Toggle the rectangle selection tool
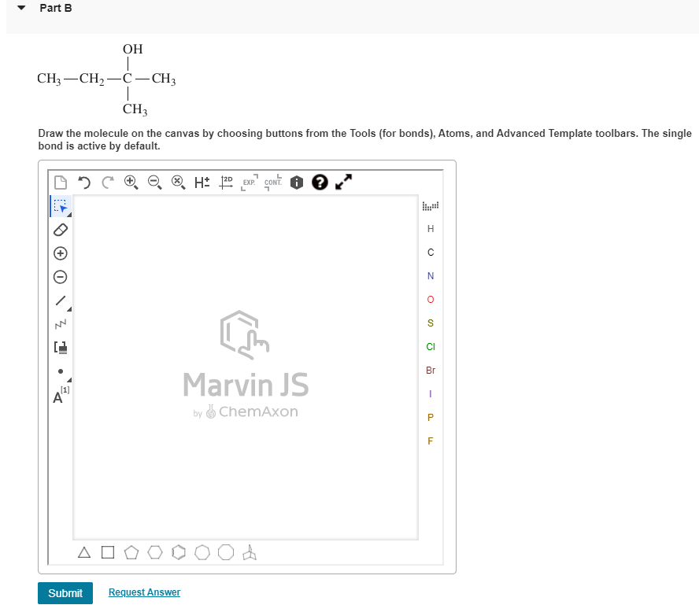699x616 pixels. [x=59, y=206]
